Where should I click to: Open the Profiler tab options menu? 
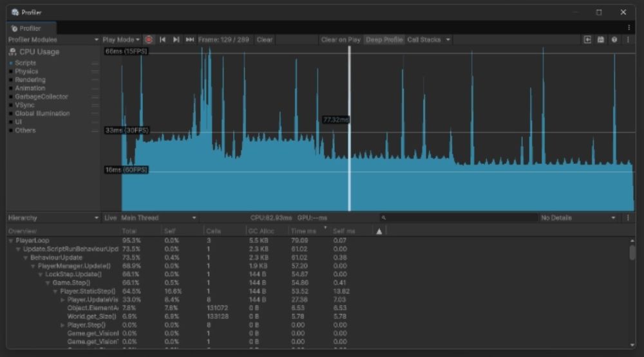629,28
